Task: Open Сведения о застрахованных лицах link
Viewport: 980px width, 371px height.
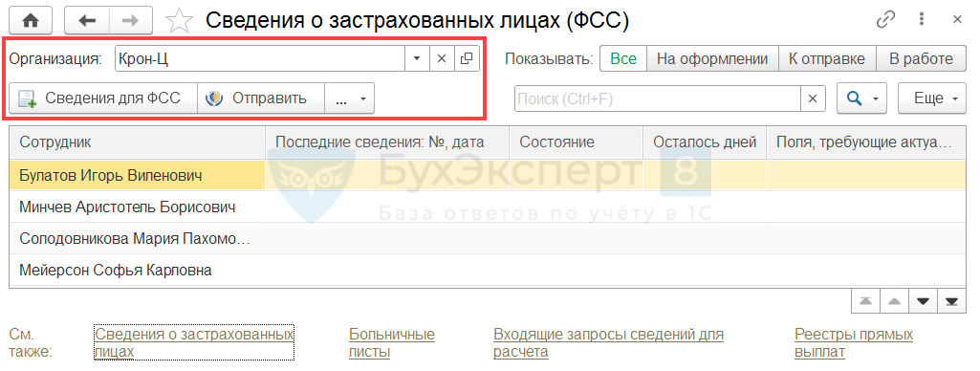Action: (194, 343)
